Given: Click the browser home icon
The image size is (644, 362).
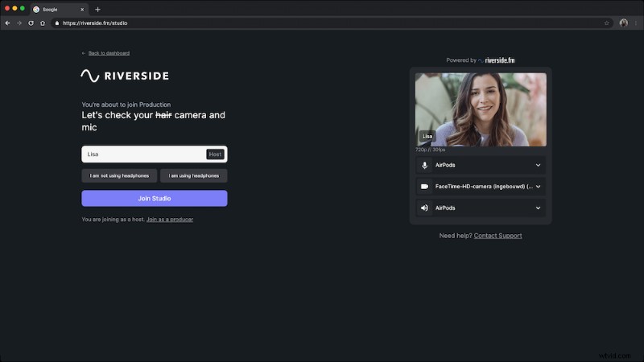Looking at the screenshot, I should point(43,23).
